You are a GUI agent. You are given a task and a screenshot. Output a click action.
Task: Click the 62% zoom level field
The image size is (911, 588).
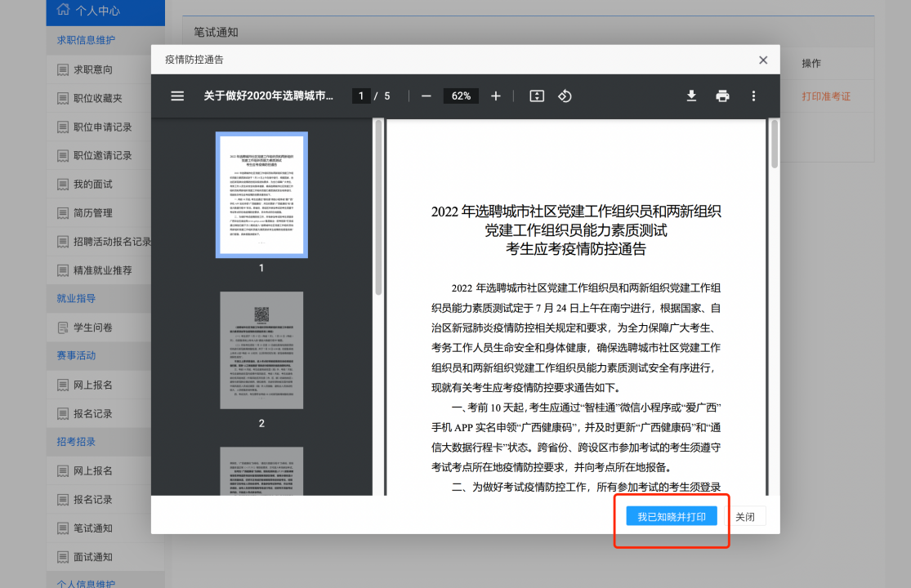pyautogui.click(x=461, y=96)
